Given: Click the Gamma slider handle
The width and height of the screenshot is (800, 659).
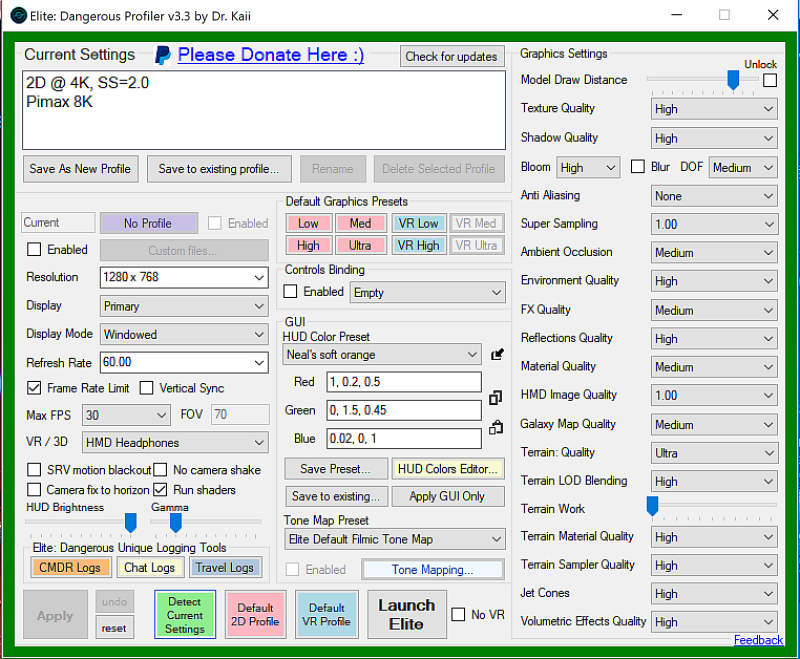Looking at the screenshot, I should pos(176,523).
